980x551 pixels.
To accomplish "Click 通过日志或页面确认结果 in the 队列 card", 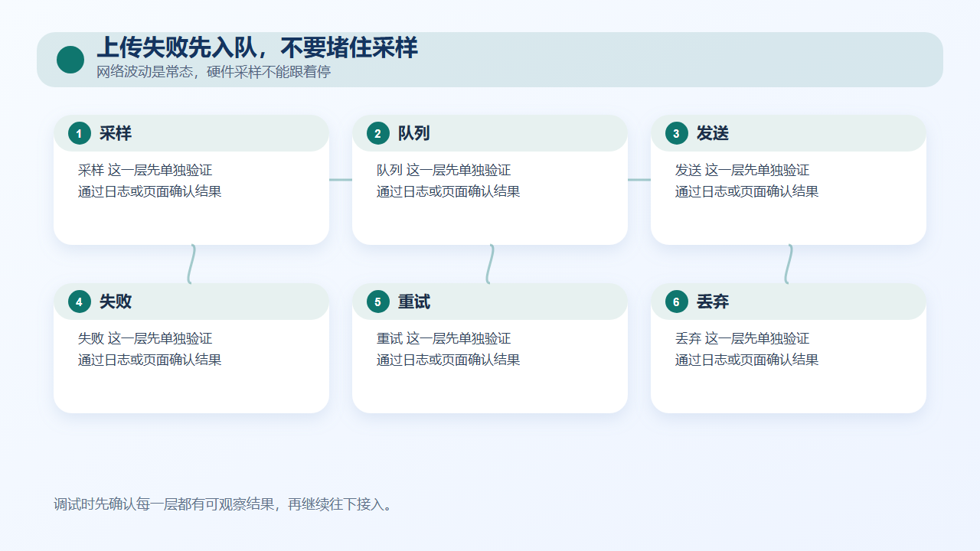I will [x=449, y=191].
